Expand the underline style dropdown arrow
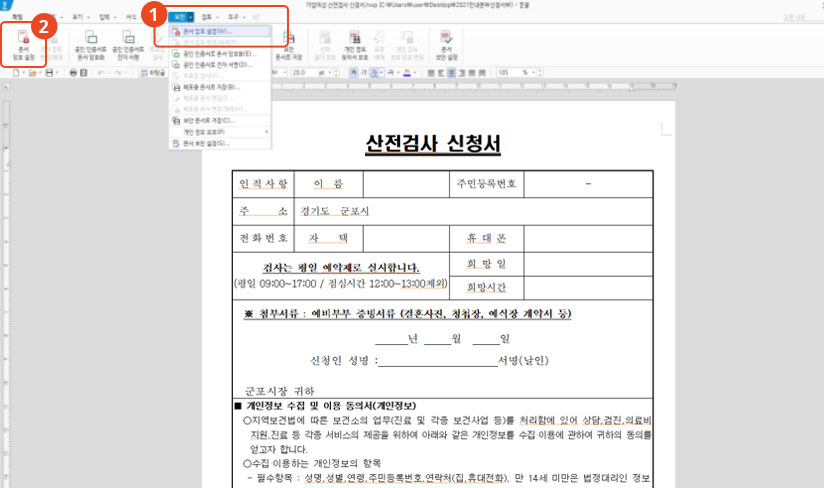 point(382,72)
